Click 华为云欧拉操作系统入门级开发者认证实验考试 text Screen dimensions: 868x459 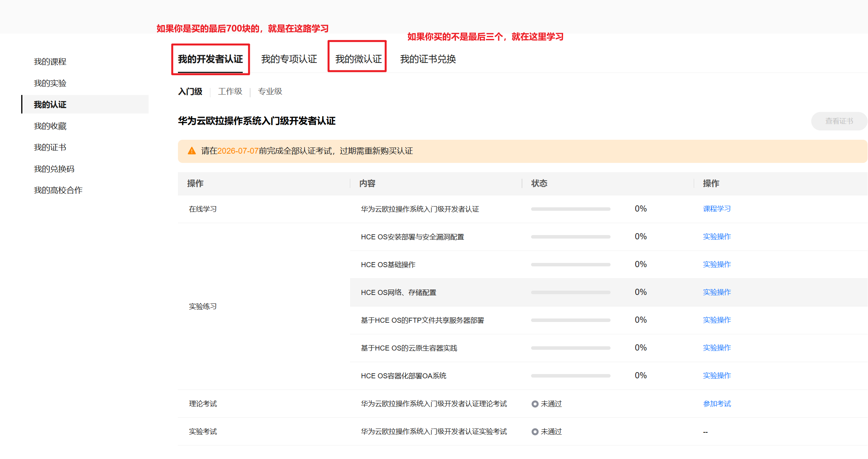click(434, 432)
